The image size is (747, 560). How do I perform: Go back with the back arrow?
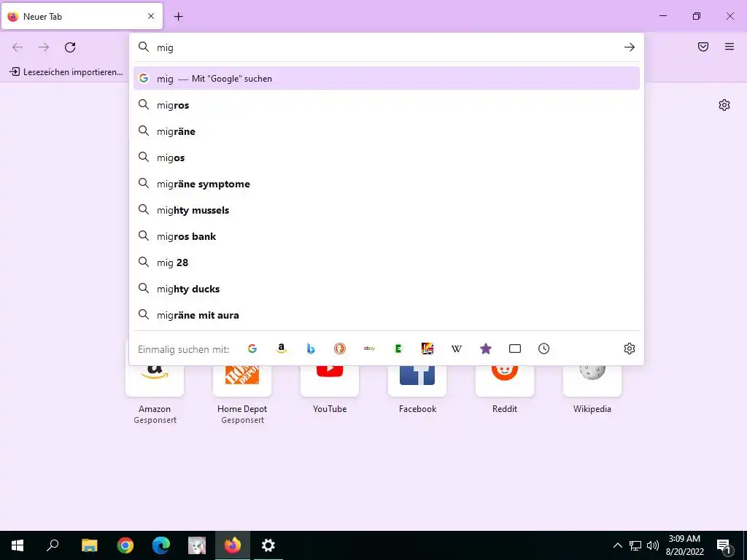tap(18, 47)
